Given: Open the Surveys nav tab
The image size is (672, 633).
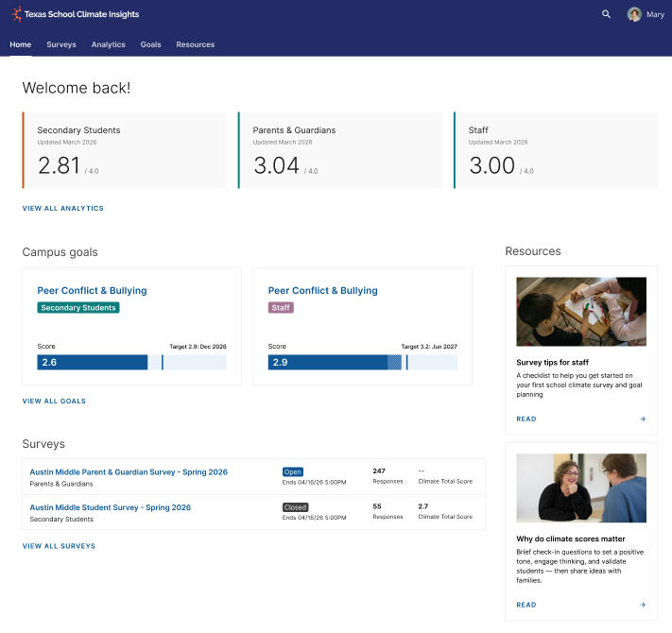Looking at the screenshot, I should (61, 44).
